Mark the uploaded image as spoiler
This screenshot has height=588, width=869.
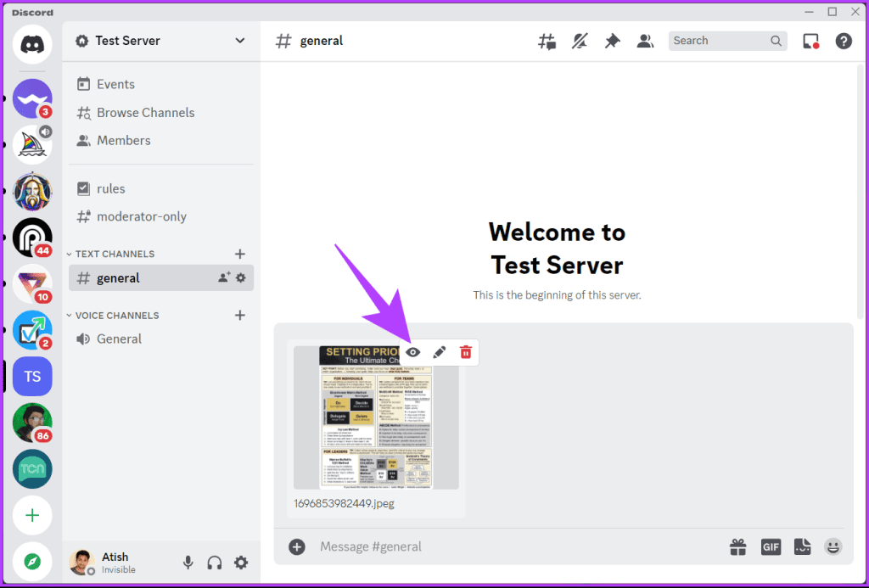point(413,351)
